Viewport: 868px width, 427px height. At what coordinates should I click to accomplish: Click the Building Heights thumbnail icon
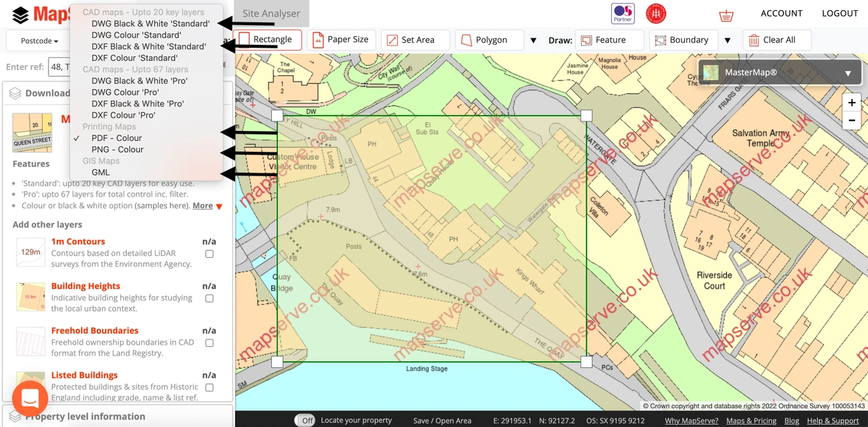30,297
